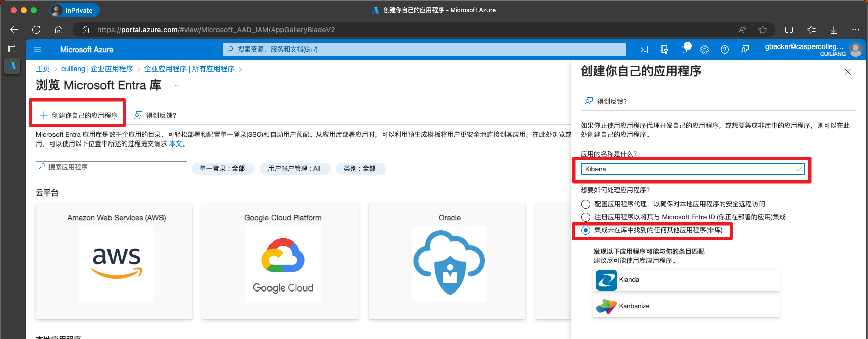
Task: Open the directories and subscriptions filter icon
Action: coord(664,50)
